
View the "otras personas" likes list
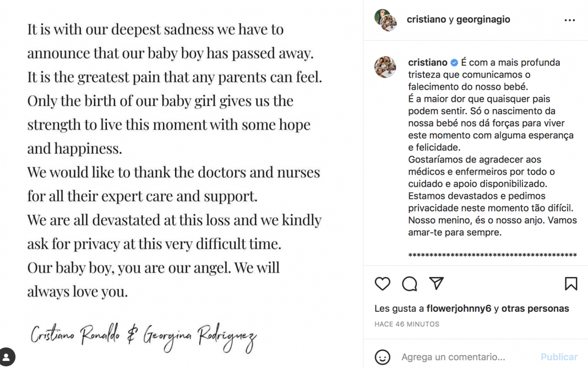tap(535, 309)
